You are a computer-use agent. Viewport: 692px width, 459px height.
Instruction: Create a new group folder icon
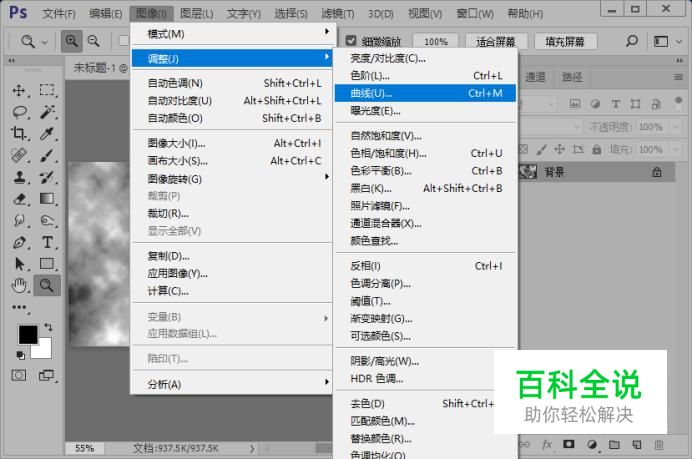(614, 444)
